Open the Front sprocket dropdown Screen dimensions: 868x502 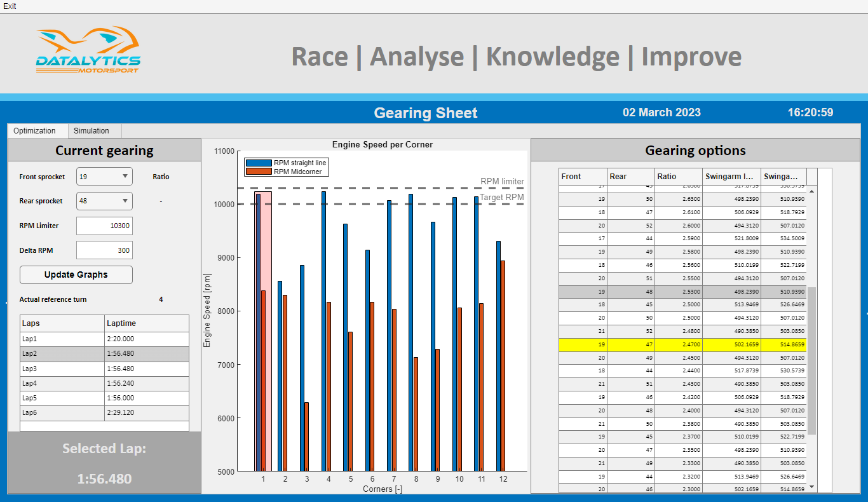click(104, 177)
